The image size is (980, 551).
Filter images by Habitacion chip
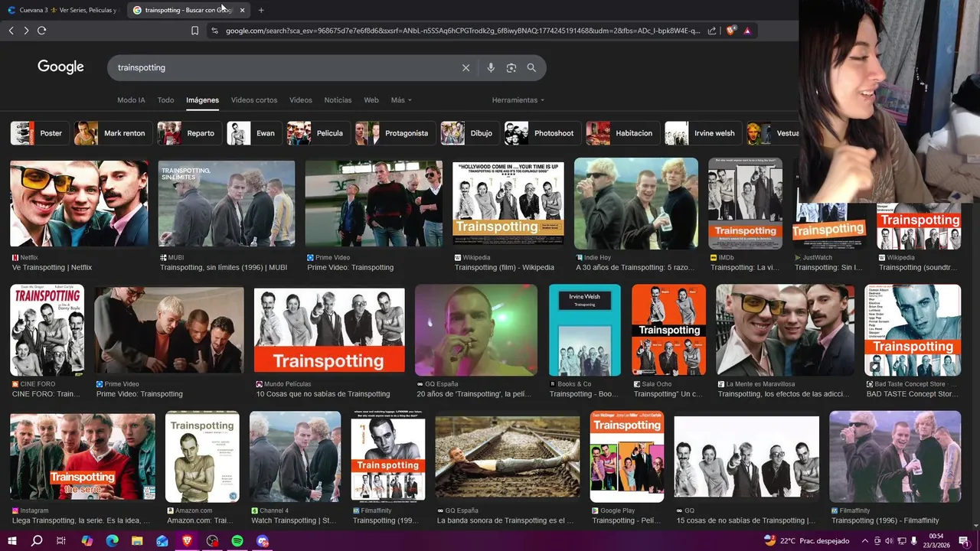[622, 133]
